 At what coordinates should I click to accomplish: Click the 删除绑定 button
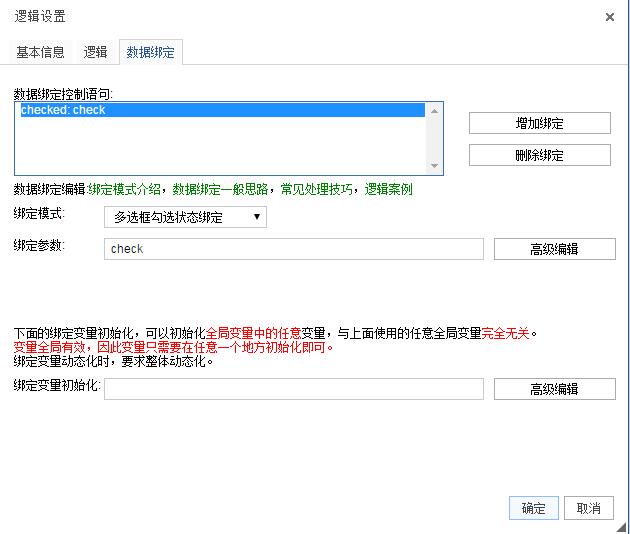click(540, 155)
